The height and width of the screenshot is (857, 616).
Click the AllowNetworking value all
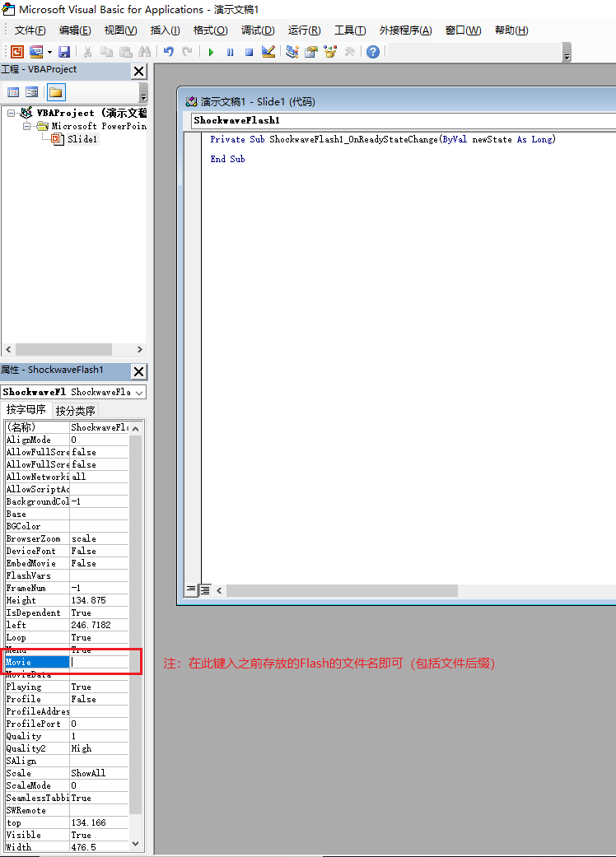coord(99,477)
